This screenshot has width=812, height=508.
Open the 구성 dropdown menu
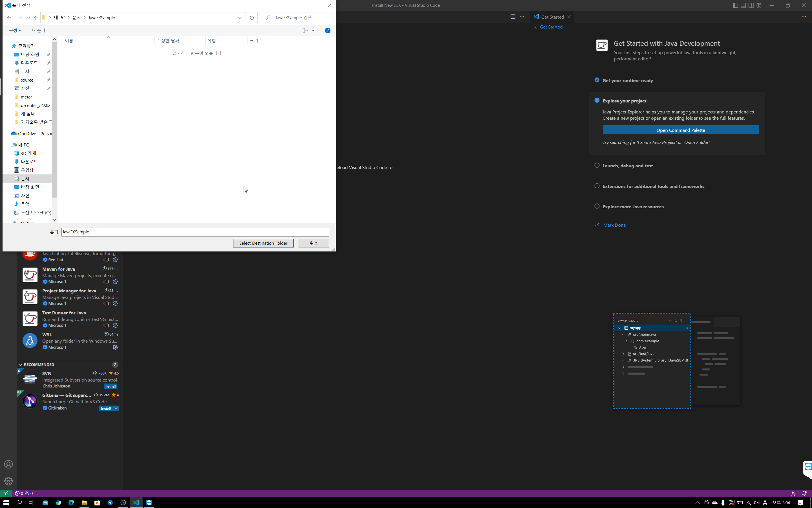pyautogui.click(x=15, y=30)
